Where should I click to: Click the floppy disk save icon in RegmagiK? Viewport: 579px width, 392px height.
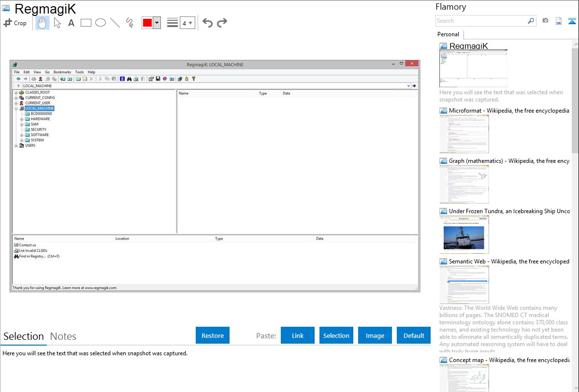tap(158, 79)
